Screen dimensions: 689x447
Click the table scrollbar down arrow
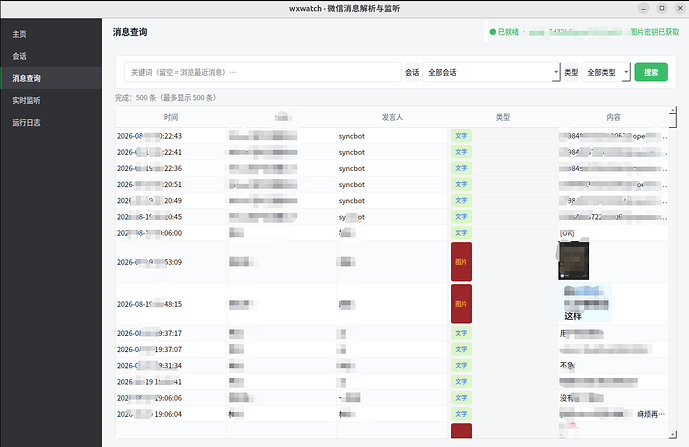(x=673, y=434)
